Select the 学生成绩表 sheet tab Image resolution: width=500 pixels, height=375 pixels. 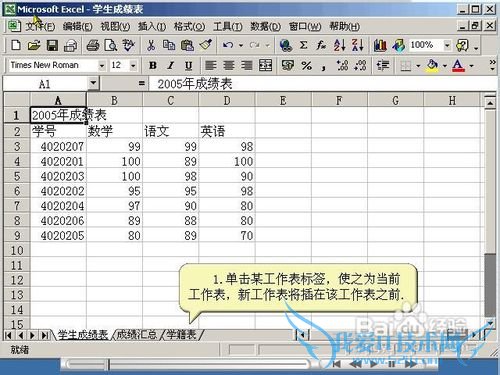[83, 334]
